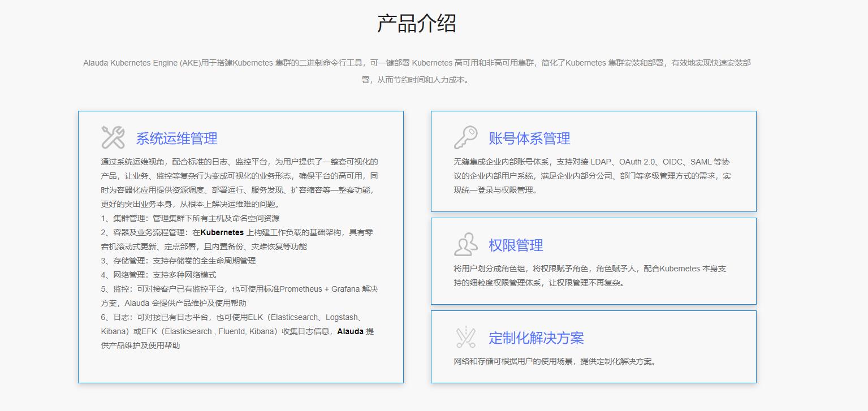868x411 pixels.
Task: Click list item 4、网络管理
Action: tap(159, 275)
